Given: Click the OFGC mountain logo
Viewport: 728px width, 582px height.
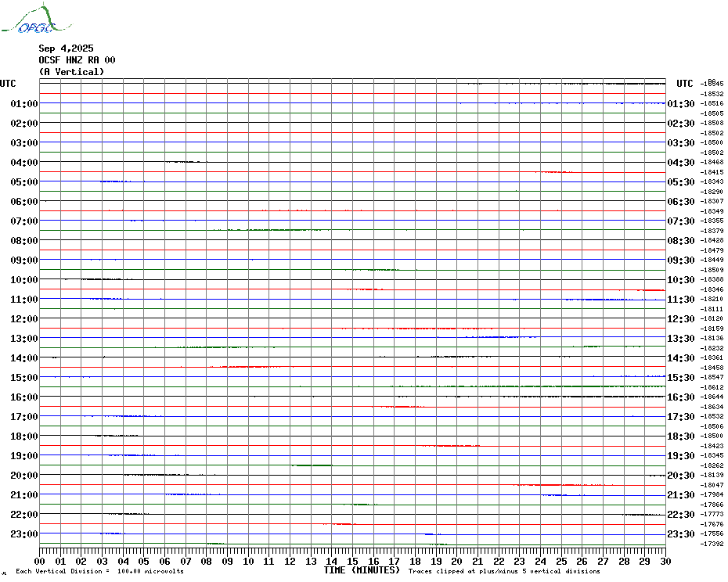Looking at the screenshot, I should coord(36,19).
